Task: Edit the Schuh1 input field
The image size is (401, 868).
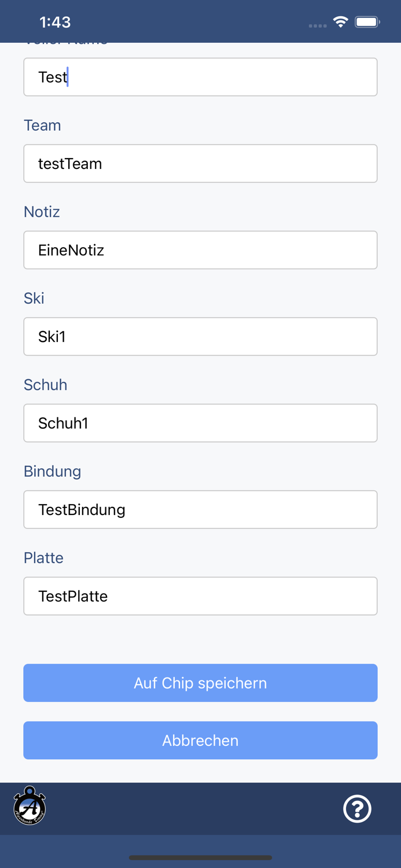Action: tap(200, 423)
